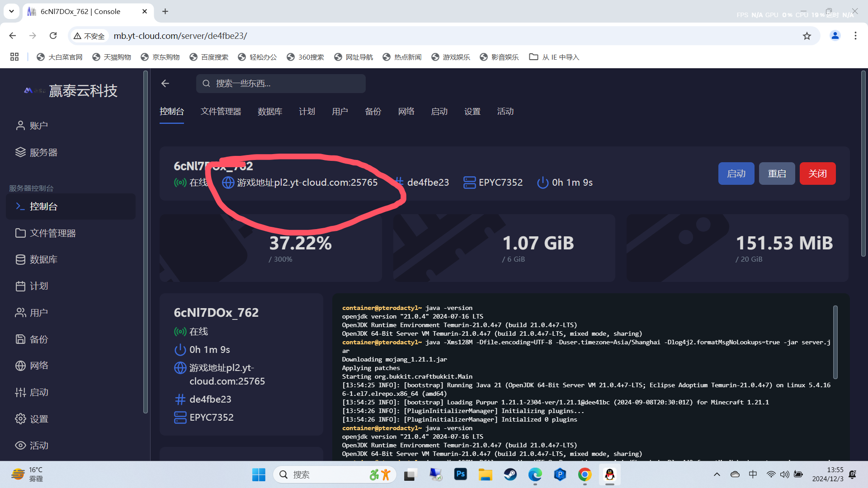This screenshot has width=868, height=488.
Task: Open the 百度搜索 bookmark
Action: coord(209,57)
